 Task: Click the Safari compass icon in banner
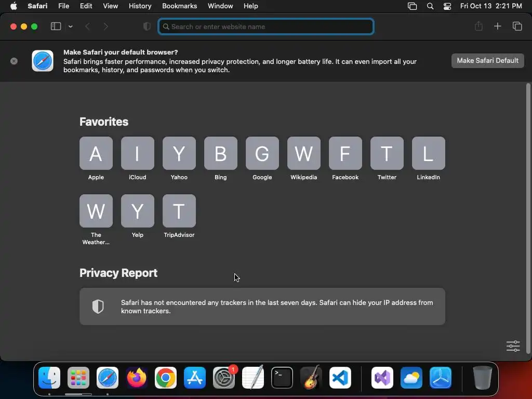coord(43,61)
